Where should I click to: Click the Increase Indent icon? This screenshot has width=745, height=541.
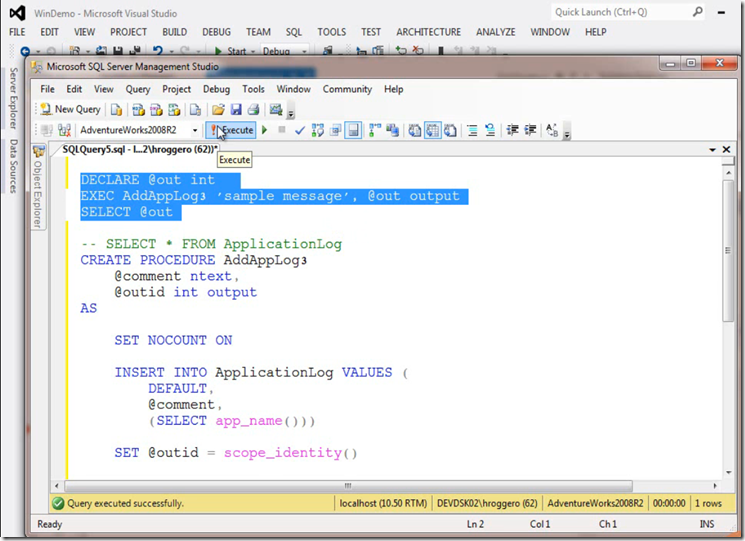click(x=530, y=130)
